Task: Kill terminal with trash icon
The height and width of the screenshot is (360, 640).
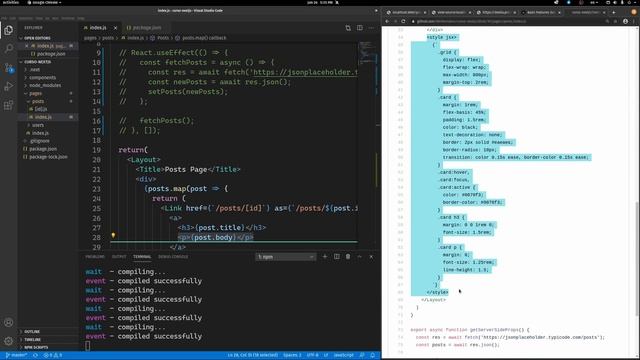Action: 348,257
